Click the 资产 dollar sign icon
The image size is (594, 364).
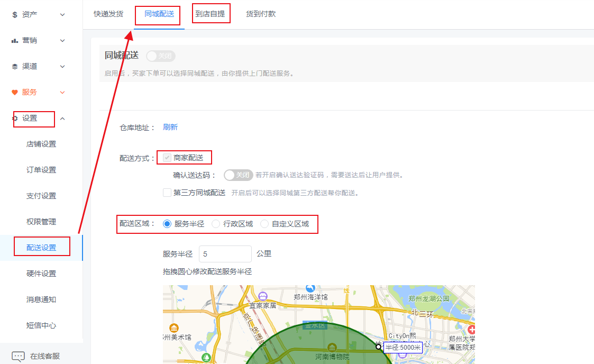15,15
